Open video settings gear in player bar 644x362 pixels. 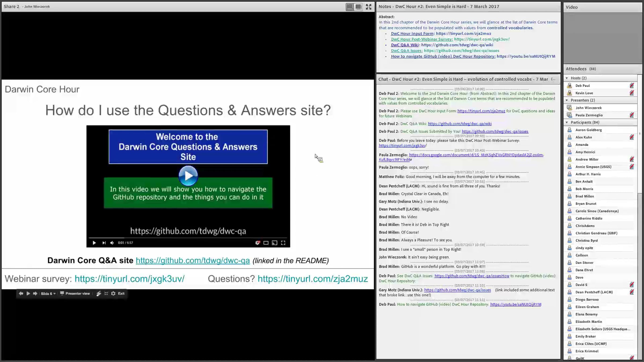[x=258, y=243]
